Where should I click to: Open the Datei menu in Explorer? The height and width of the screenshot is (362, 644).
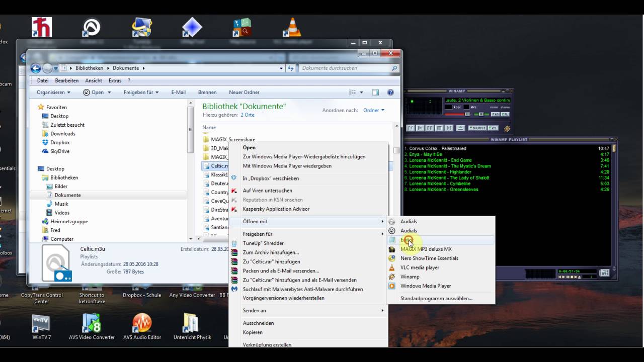[43, 80]
